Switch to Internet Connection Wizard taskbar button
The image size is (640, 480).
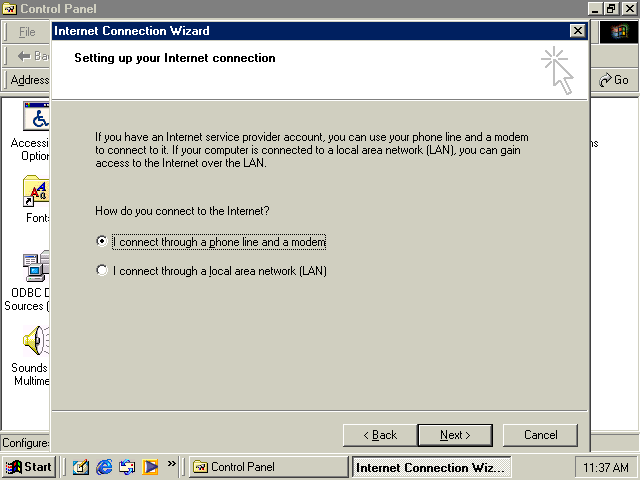[x=431, y=467]
